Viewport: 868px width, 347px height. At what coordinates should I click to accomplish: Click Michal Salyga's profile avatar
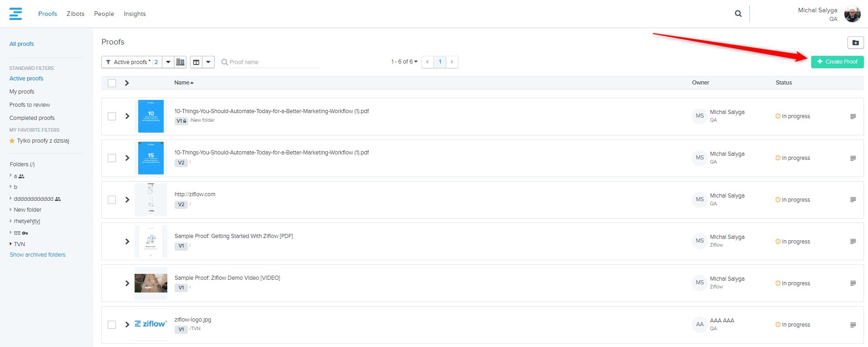tap(852, 14)
